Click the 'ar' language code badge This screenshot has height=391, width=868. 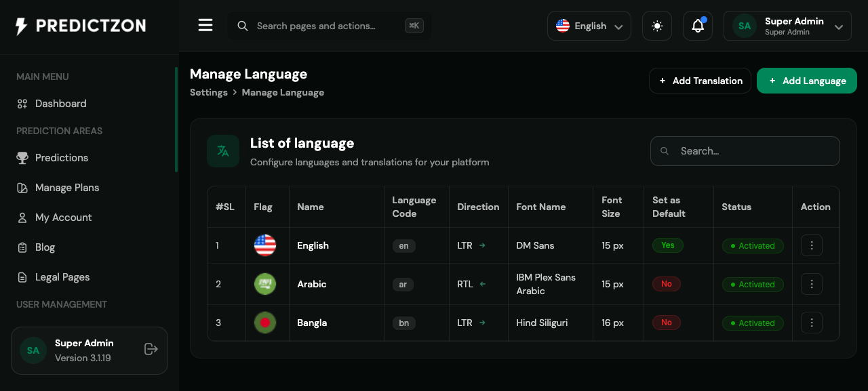click(403, 285)
